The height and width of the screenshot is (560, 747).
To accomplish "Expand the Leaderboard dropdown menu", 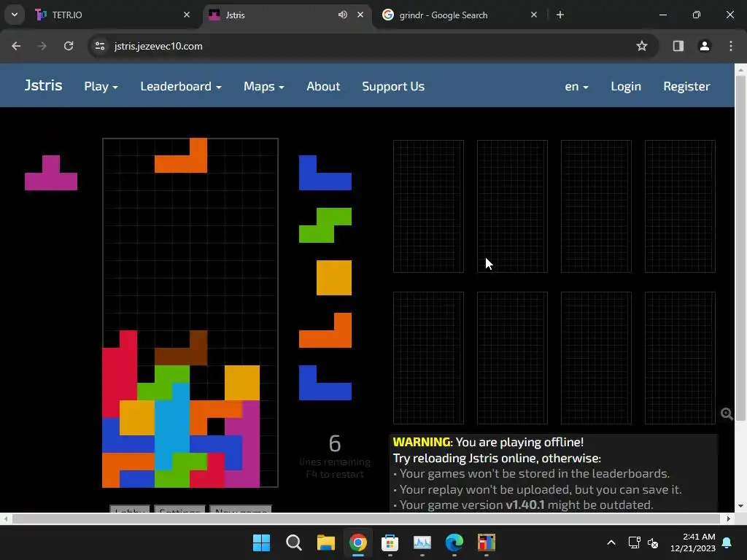I will click(x=181, y=86).
